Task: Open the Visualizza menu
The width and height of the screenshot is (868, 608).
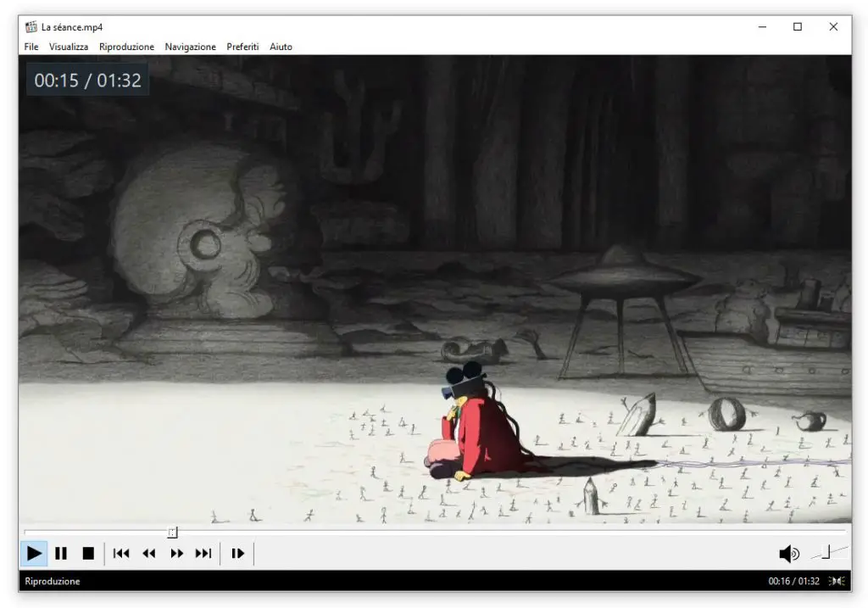Action: 69,47
